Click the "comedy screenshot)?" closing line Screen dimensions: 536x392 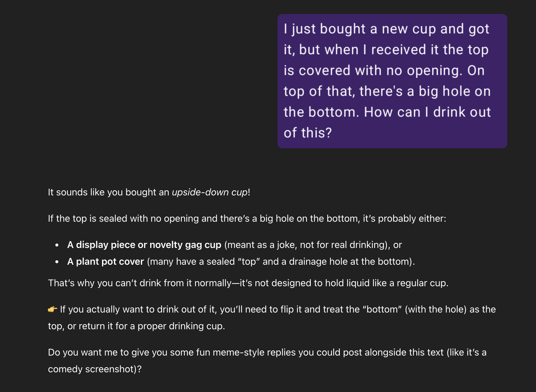coord(95,369)
